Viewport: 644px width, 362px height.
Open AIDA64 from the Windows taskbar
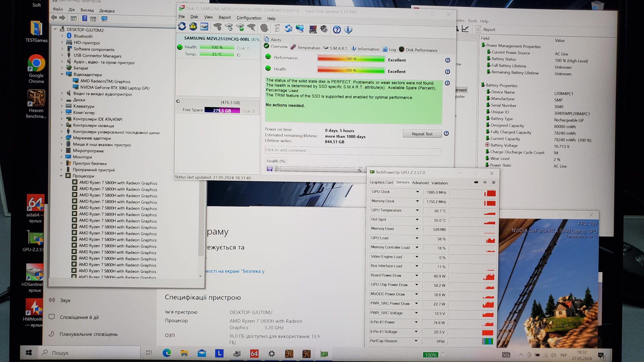point(254,354)
